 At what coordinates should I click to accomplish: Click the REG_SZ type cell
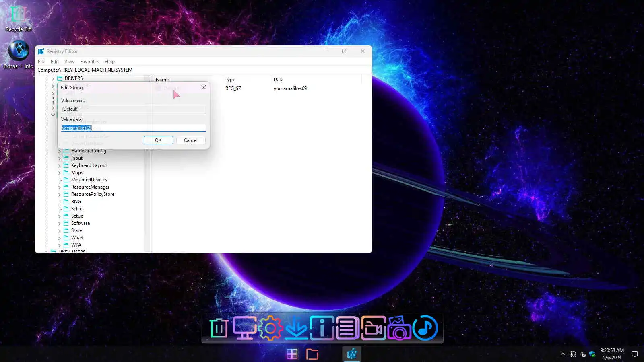(x=233, y=88)
